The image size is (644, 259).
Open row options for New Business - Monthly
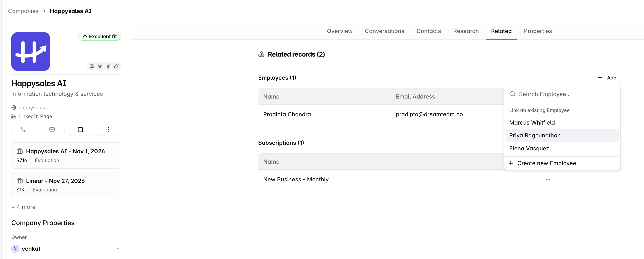click(548, 179)
